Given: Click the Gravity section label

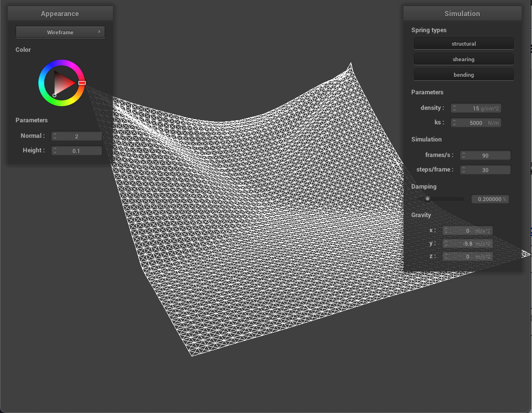Looking at the screenshot, I should pos(421,215).
